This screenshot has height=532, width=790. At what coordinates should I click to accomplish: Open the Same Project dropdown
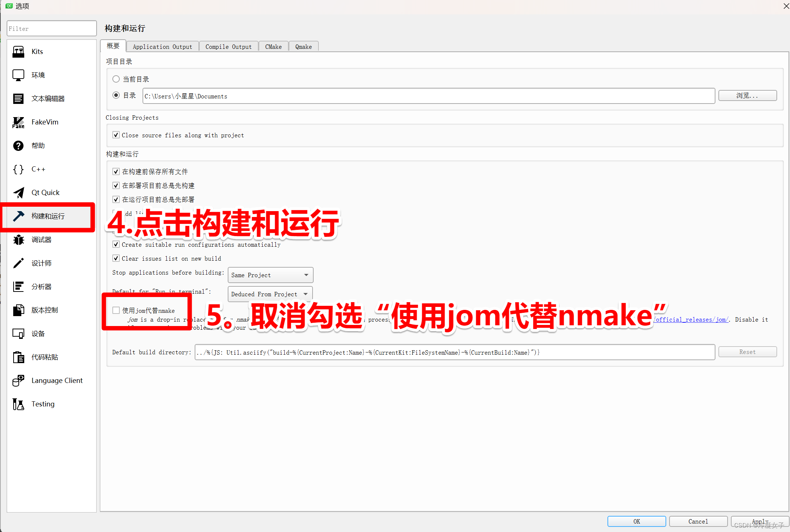pyautogui.click(x=270, y=275)
